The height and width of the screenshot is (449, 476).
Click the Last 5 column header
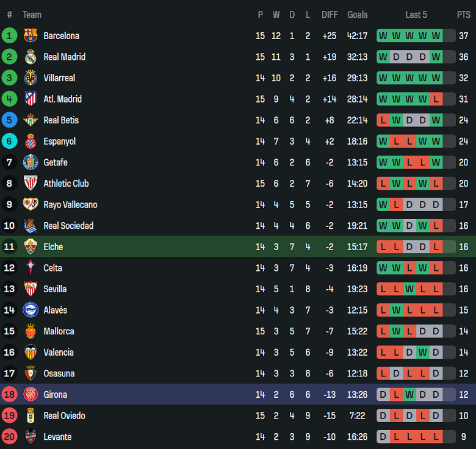(416, 15)
